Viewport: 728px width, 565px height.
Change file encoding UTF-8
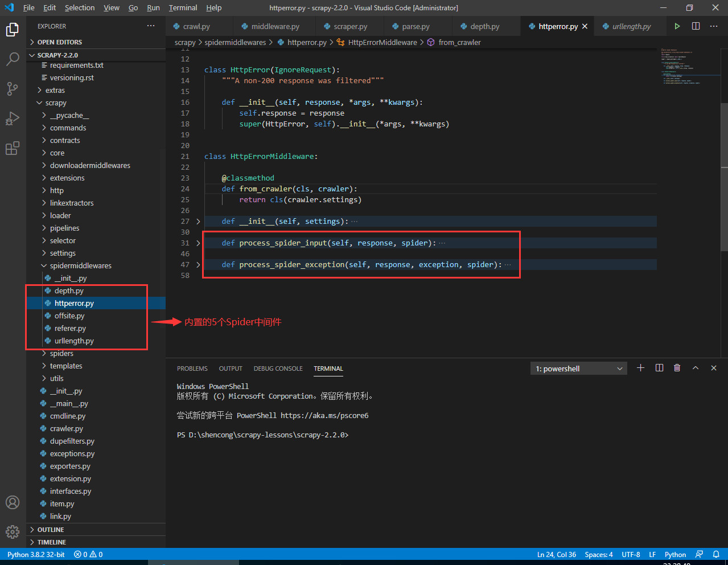(x=631, y=554)
